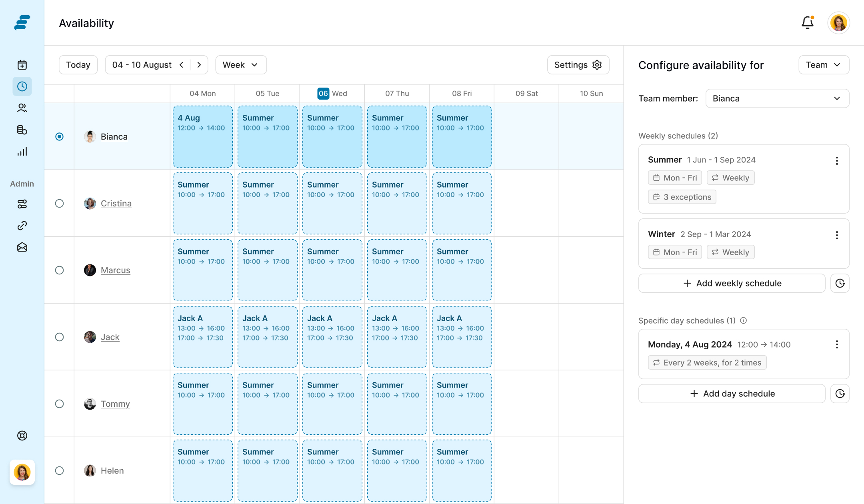
Task: Select Helen's radio button
Action: point(59,470)
